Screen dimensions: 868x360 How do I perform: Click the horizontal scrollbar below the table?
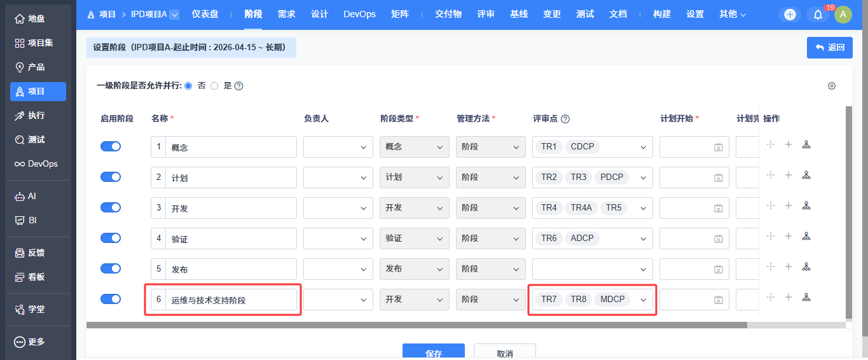pos(417,325)
